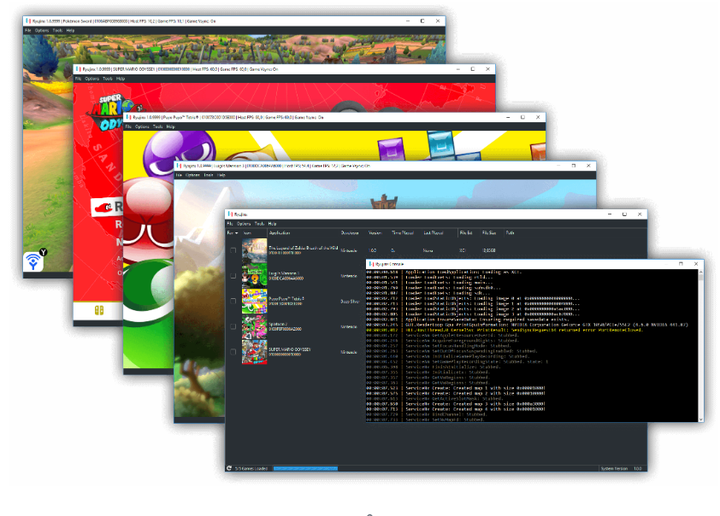Expand the Tools menu in the game list window
Screen dimensions: 720x516
tap(259, 224)
